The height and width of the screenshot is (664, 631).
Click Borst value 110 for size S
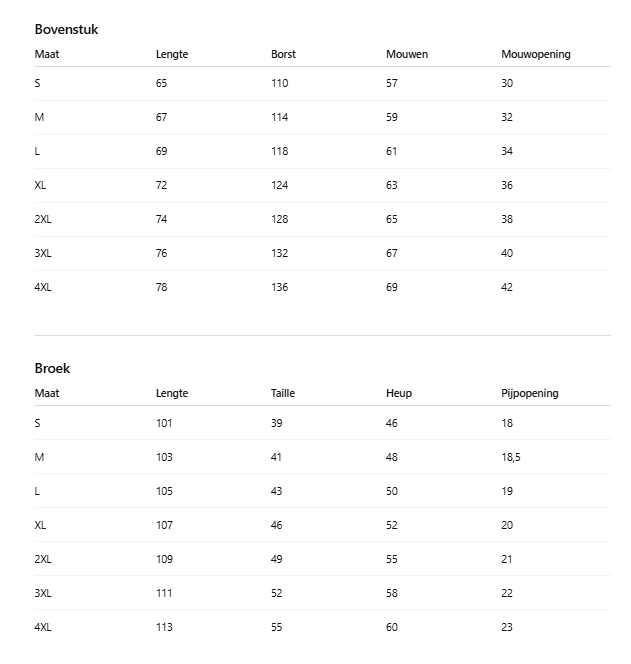click(279, 83)
